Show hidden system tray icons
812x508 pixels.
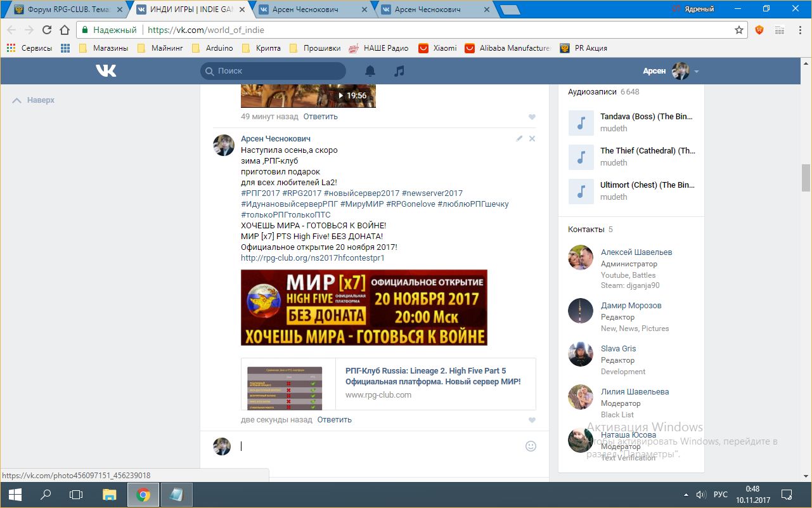686,495
